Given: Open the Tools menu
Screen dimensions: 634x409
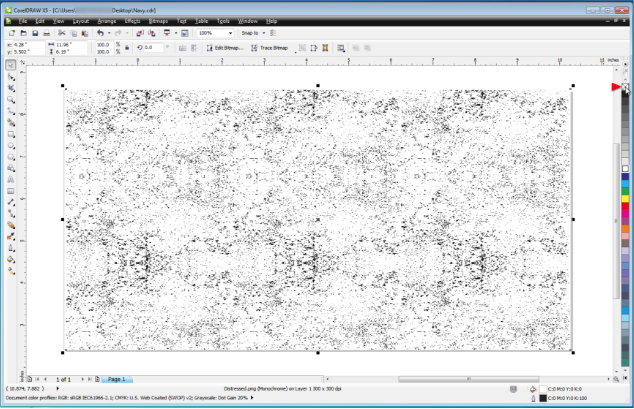Looking at the screenshot, I should pyautogui.click(x=223, y=21).
